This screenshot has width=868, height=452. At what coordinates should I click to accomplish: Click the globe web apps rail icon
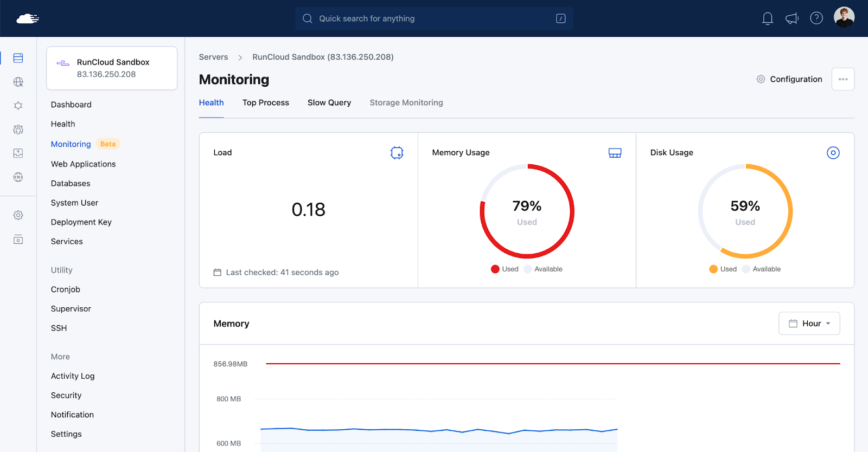(x=18, y=82)
